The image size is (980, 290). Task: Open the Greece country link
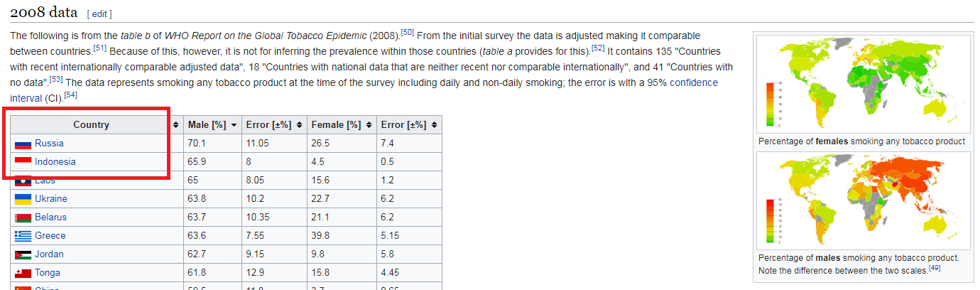pyautogui.click(x=50, y=236)
